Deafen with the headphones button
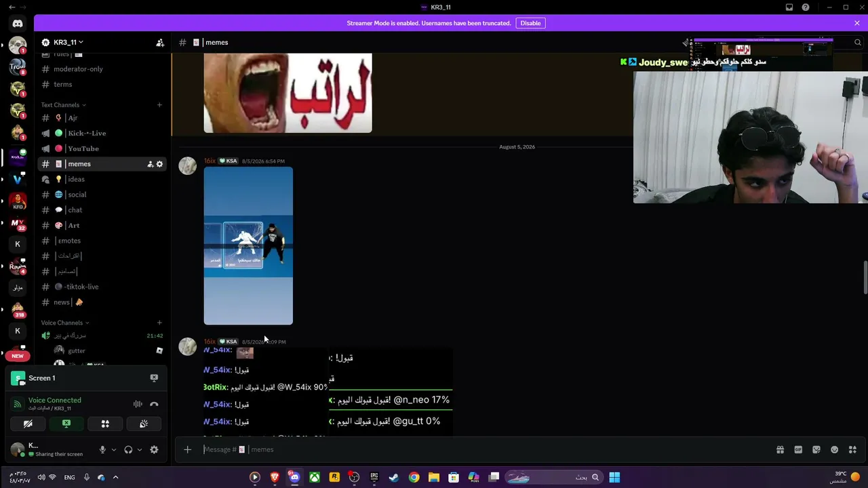 pos(128,449)
